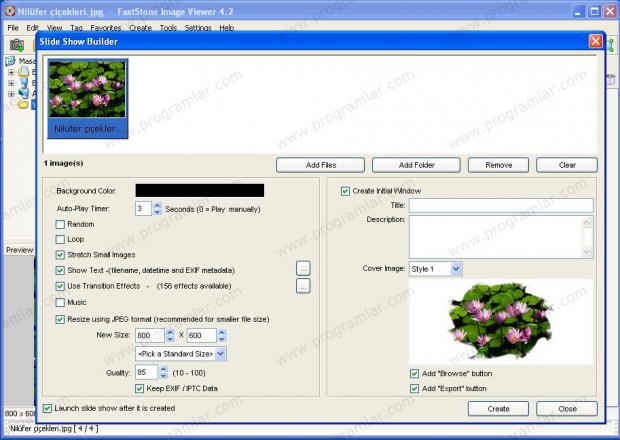Open the Create menu
This screenshot has height=440, width=620.
pos(140,28)
